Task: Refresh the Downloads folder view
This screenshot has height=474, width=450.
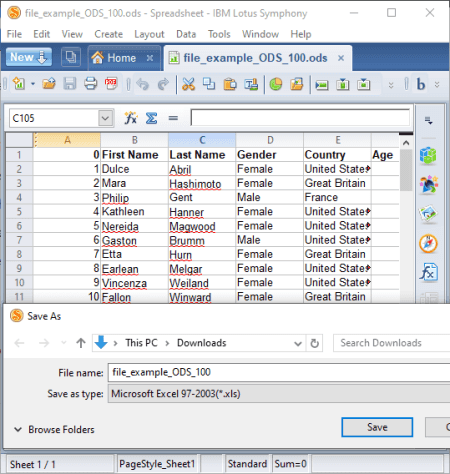Action: (314, 343)
